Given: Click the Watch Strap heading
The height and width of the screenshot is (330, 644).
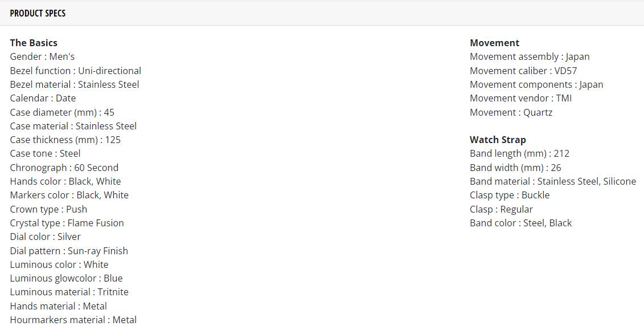Looking at the screenshot, I should [x=498, y=140].
